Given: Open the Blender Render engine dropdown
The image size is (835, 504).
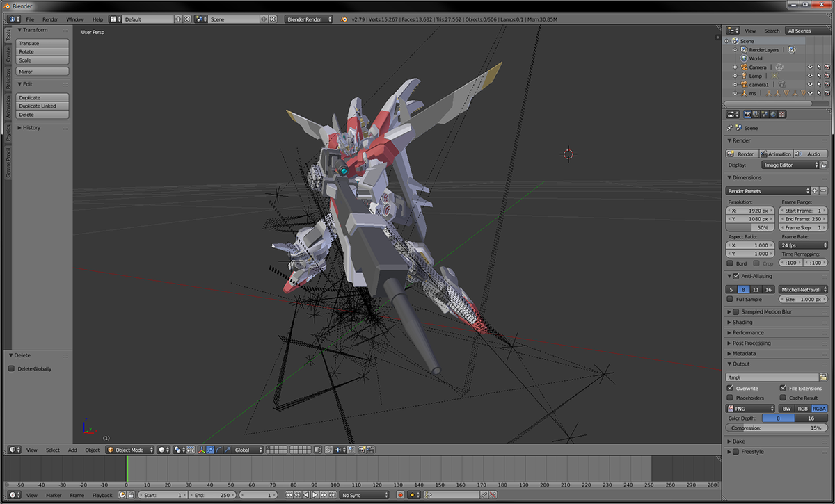Looking at the screenshot, I should pos(308,19).
